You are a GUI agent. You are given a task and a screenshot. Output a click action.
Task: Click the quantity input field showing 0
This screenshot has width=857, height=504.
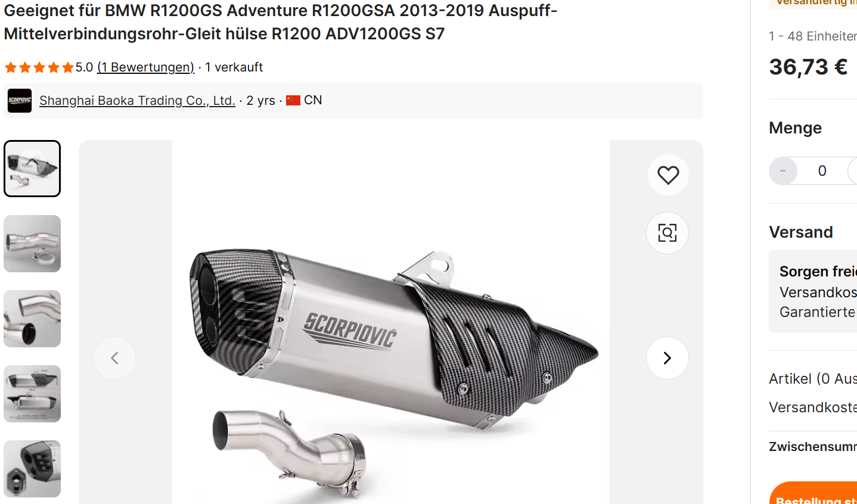click(822, 171)
